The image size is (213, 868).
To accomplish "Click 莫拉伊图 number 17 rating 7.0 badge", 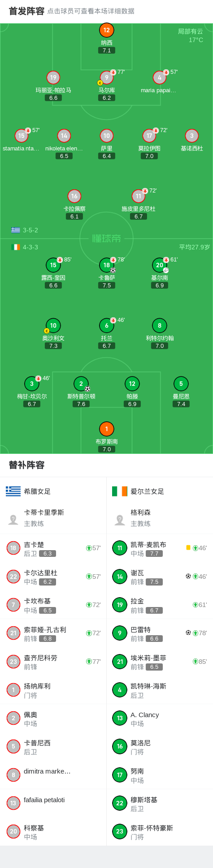I will (x=149, y=156).
